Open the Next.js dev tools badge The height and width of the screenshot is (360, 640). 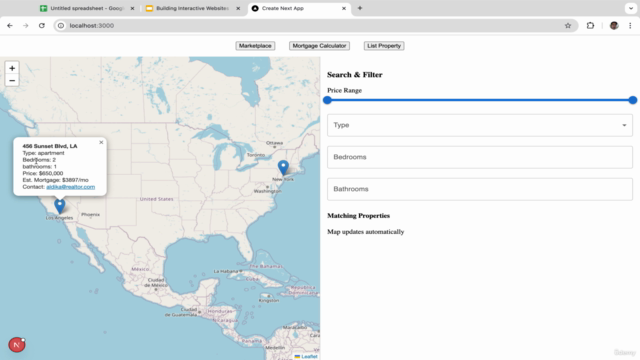(17, 345)
